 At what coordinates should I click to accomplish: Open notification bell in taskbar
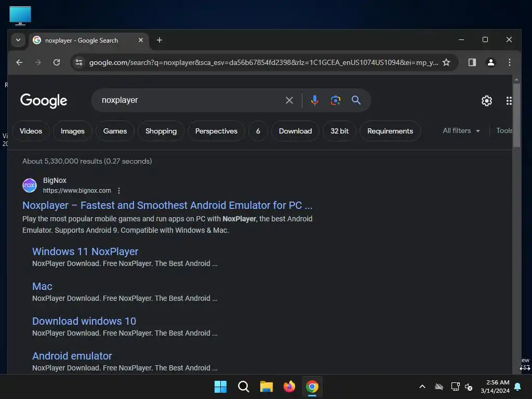pos(517,387)
